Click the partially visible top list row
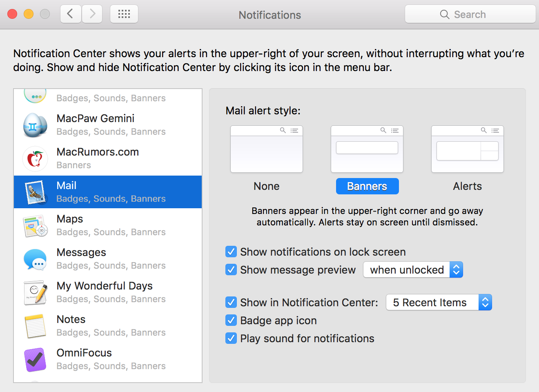The image size is (539, 392). (x=108, y=98)
